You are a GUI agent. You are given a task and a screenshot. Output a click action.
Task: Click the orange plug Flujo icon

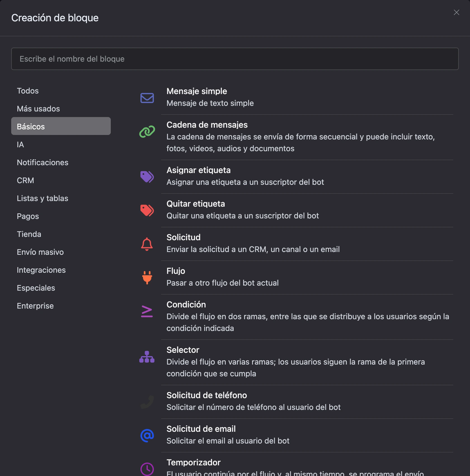coord(147,277)
